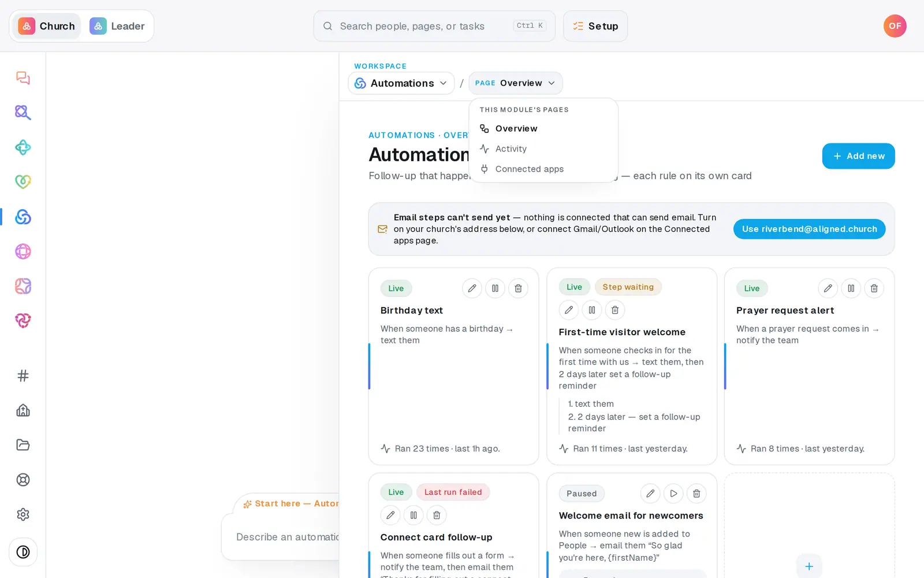Edit the First-time visitor welcome automation
Viewport: 924px width, 578px height.
click(x=569, y=310)
